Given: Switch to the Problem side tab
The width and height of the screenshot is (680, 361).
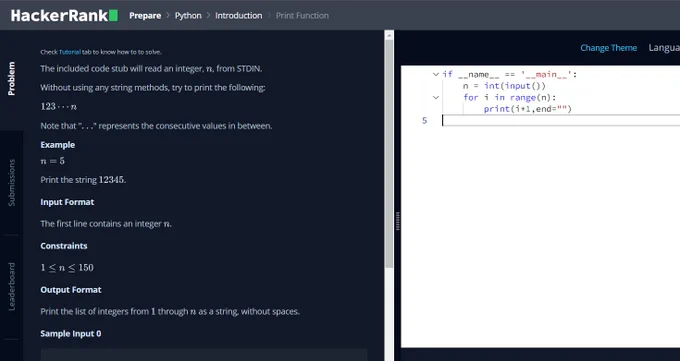Looking at the screenshot, I should [x=11, y=79].
